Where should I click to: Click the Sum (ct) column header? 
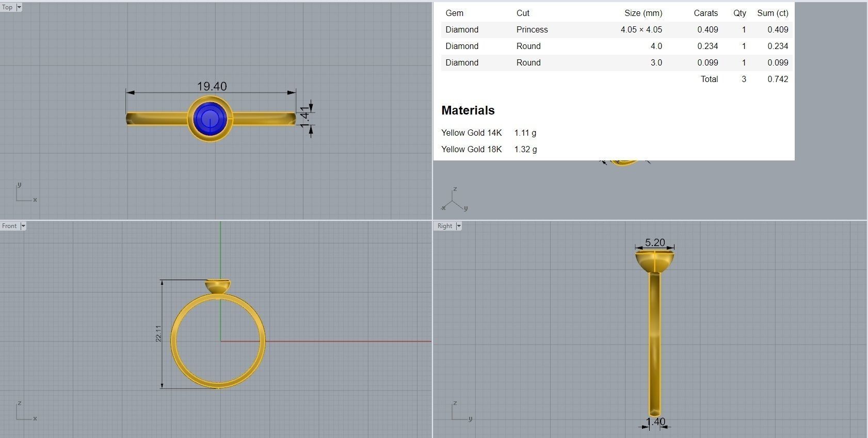773,13
